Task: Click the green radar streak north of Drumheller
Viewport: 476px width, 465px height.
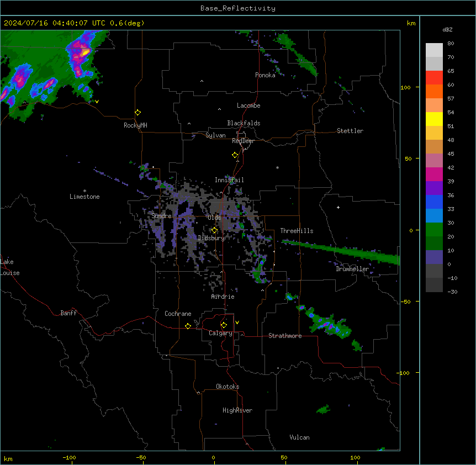Action: pyautogui.click(x=341, y=251)
